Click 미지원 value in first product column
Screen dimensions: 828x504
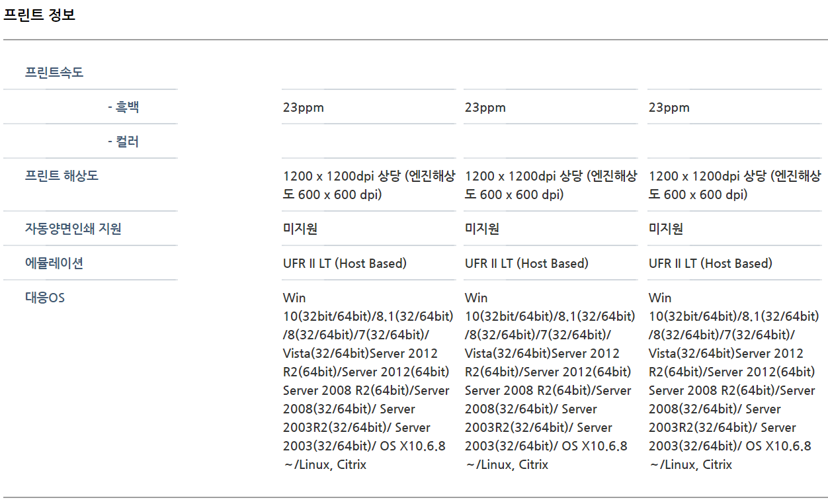pos(300,229)
